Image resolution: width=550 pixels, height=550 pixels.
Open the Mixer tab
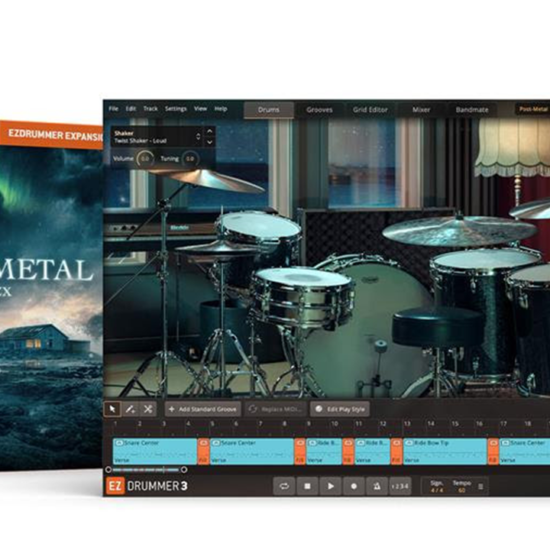pyautogui.click(x=421, y=110)
